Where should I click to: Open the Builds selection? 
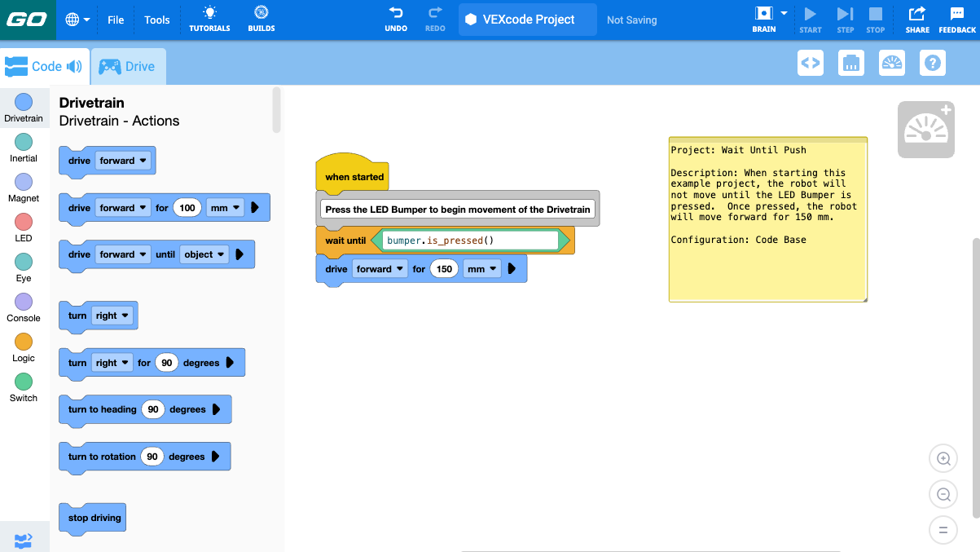[x=261, y=18]
